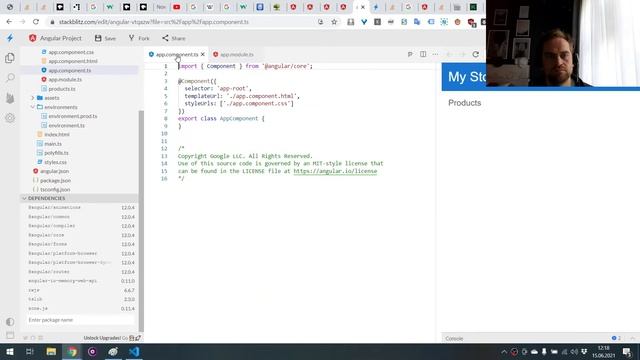This screenshot has width=640, height=360.
Task: Open environment.prod.ts file
Action: click(x=73, y=116)
